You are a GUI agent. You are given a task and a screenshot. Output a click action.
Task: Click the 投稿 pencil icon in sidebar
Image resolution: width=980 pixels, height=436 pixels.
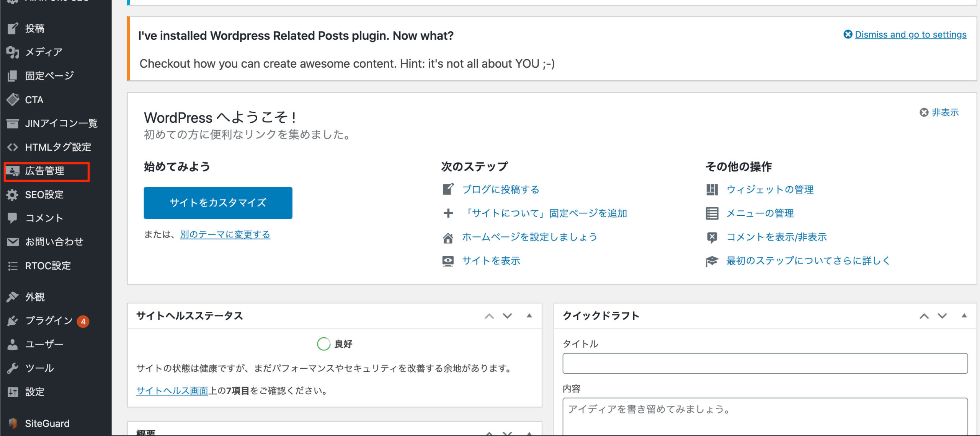[13, 28]
